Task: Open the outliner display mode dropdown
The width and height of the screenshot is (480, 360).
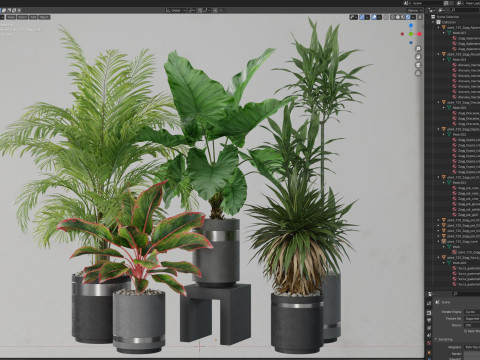Action: point(441,10)
